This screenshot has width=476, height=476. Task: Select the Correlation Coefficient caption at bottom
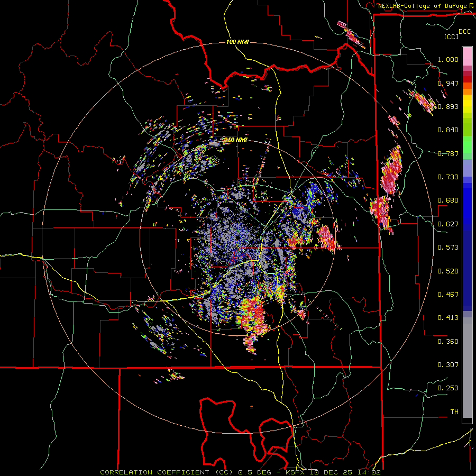[x=240, y=472]
